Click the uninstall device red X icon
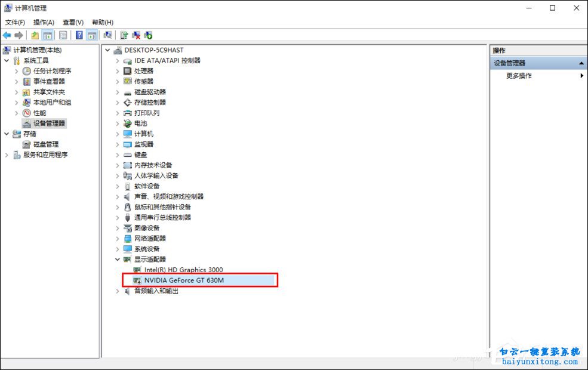This screenshot has height=370, width=588. [136, 35]
